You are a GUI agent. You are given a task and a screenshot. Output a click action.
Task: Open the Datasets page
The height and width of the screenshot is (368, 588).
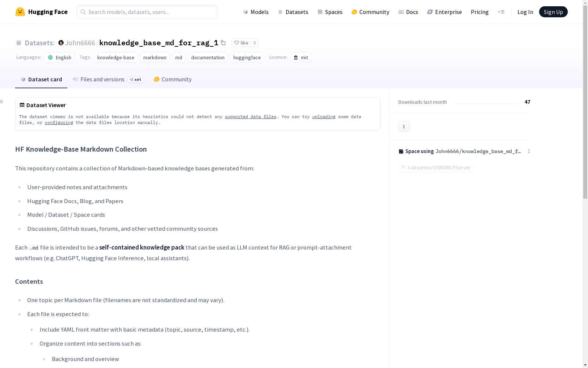[x=293, y=12]
